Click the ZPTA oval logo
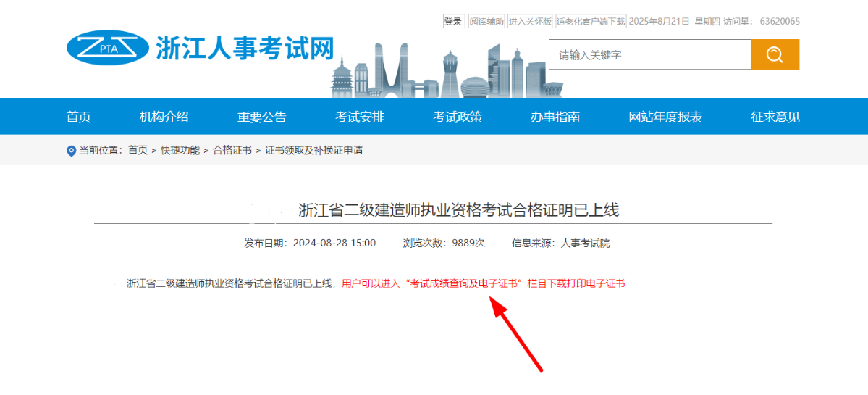This screenshot has height=395, width=868. pos(102,47)
